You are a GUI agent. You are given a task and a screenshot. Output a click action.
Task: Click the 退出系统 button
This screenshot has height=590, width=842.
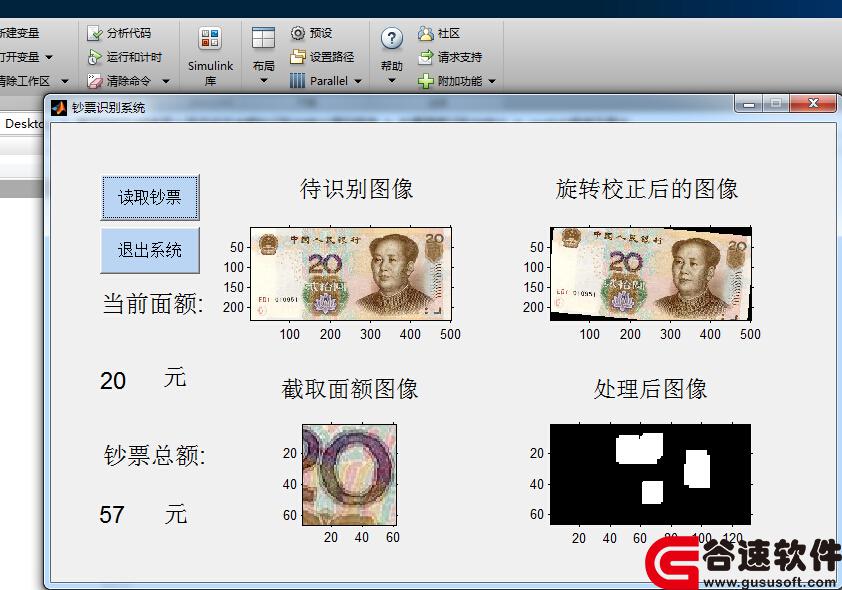150,250
